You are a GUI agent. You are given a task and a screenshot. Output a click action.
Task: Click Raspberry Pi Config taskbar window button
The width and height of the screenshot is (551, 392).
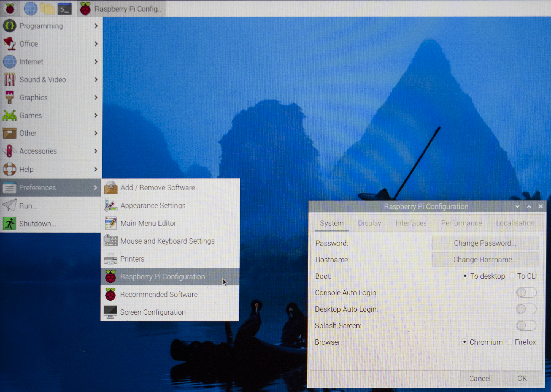tap(121, 9)
